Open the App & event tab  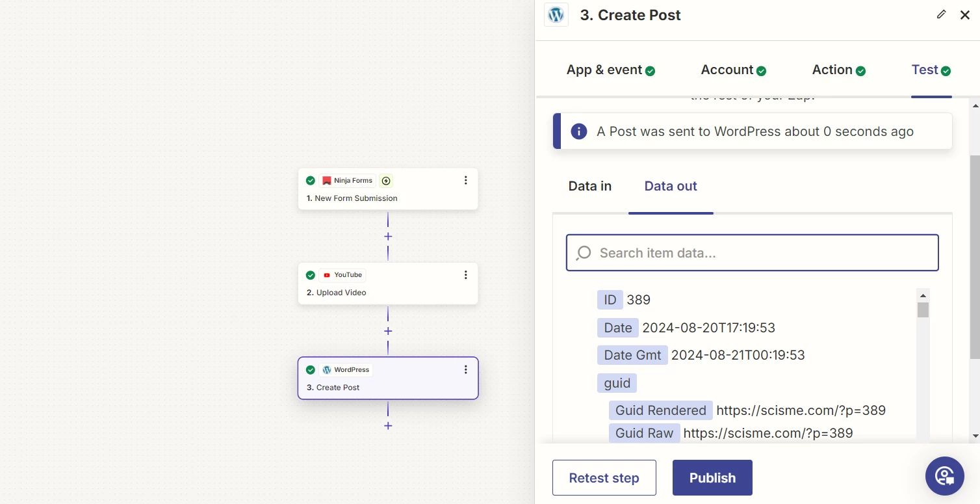(x=610, y=70)
